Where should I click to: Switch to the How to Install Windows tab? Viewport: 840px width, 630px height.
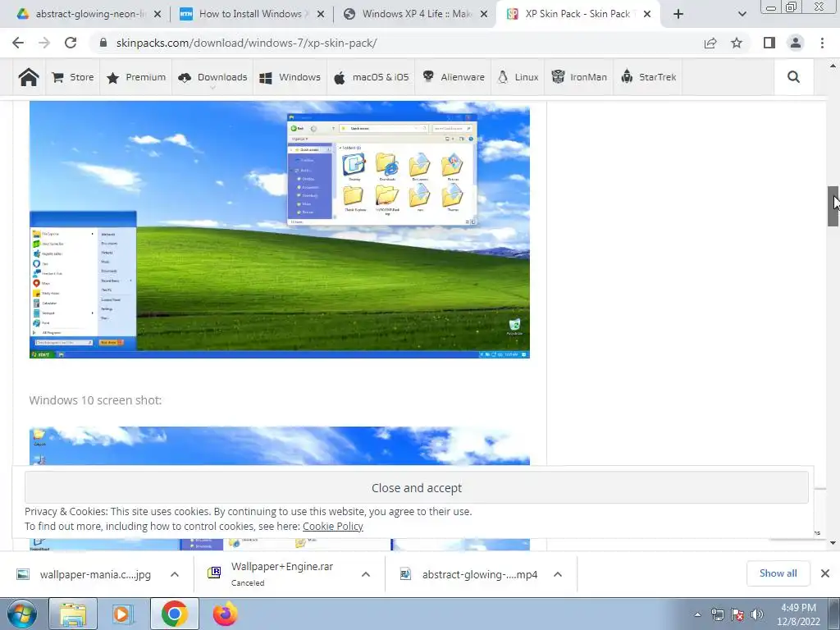coord(249,14)
